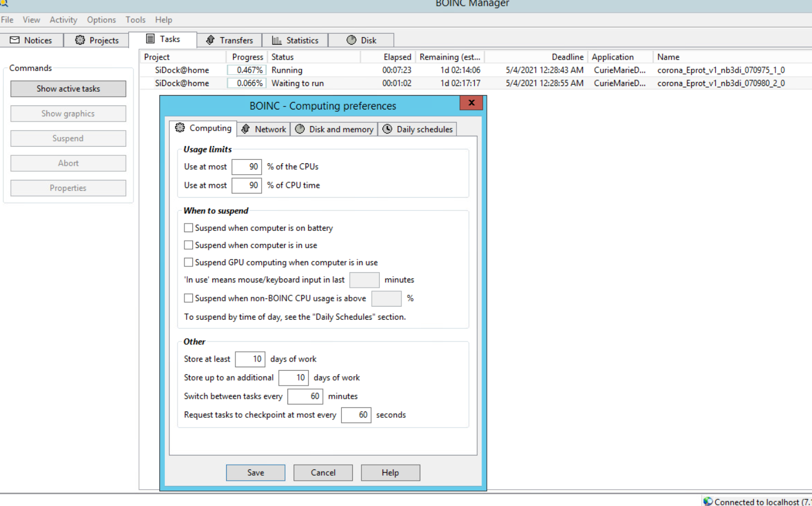Click the Transfers tab icon
812x506 pixels.
point(210,40)
